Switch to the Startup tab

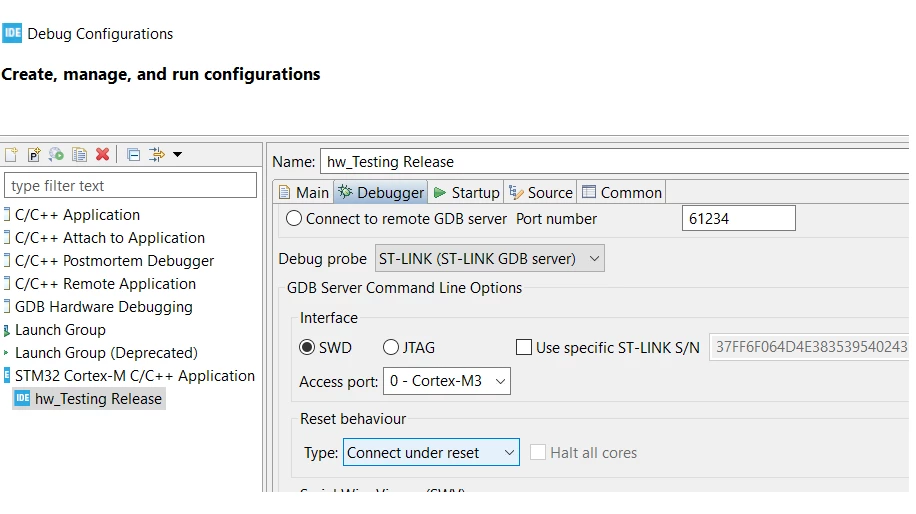pos(466,193)
